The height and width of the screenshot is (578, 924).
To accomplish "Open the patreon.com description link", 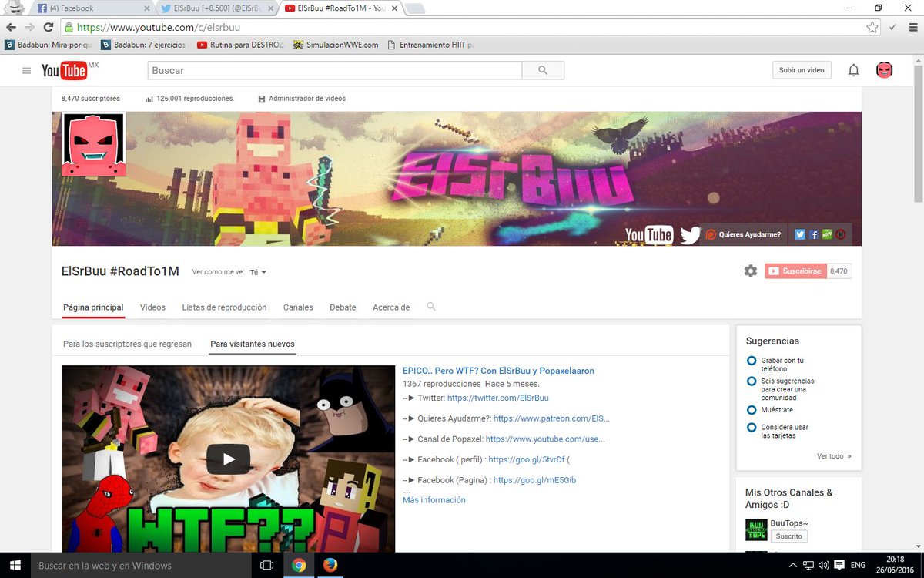I will (x=551, y=418).
